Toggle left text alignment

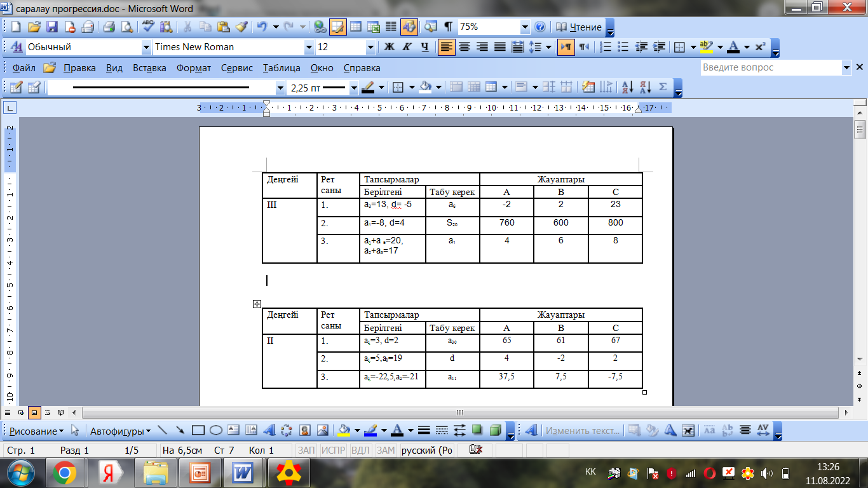point(447,47)
